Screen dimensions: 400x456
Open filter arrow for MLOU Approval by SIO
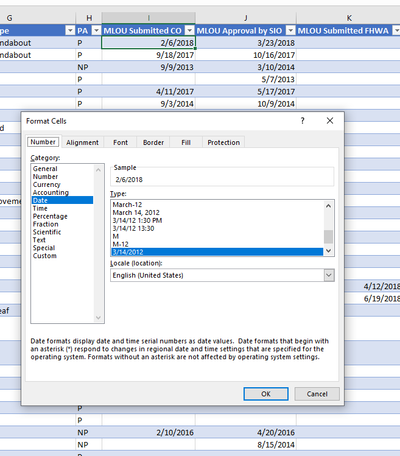click(x=291, y=31)
